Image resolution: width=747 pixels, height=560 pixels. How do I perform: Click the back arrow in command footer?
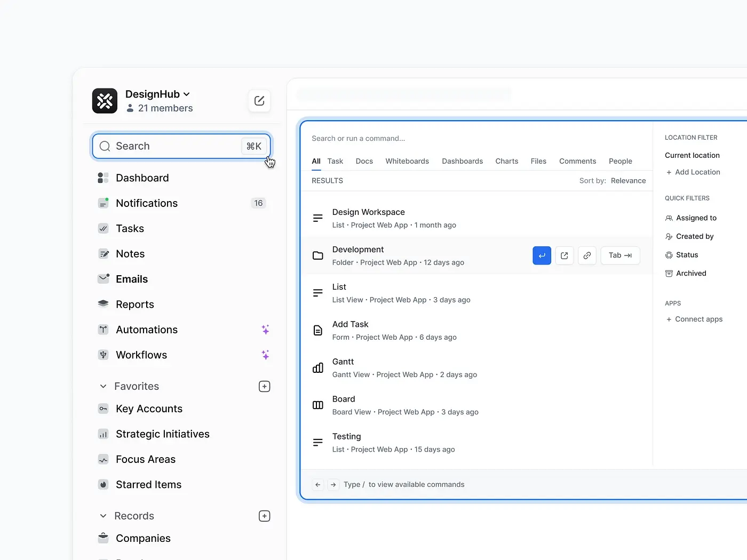click(318, 484)
